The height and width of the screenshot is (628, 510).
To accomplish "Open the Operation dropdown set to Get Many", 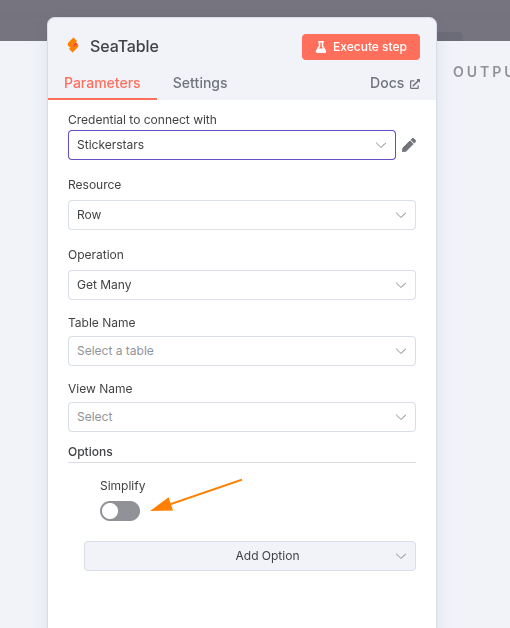I will [242, 285].
